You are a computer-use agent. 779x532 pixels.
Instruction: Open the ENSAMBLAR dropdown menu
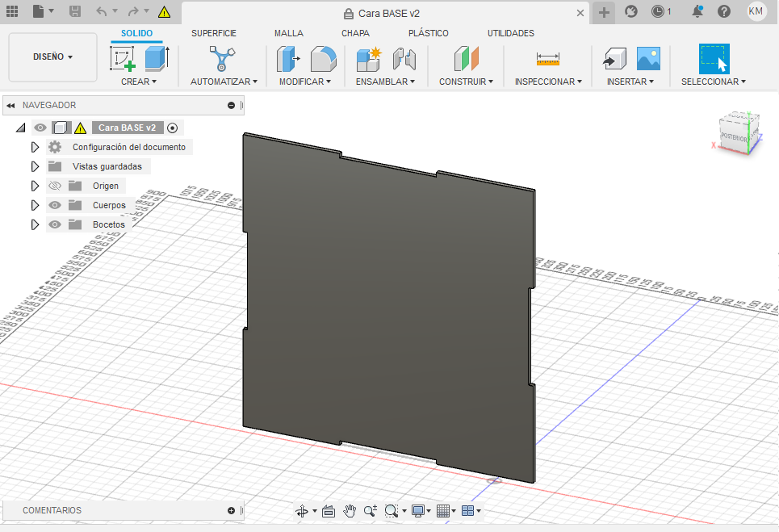[x=386, y=82]
